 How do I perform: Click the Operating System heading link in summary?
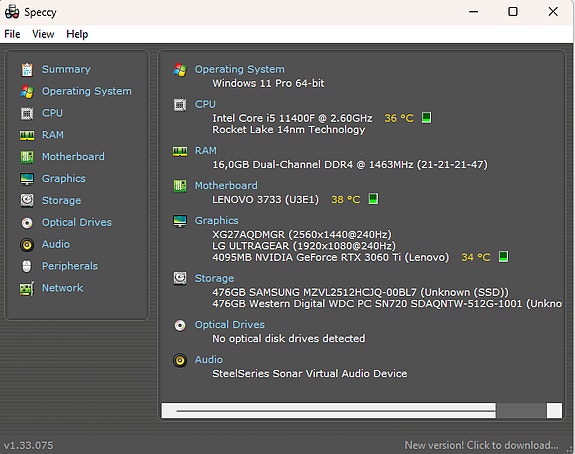239,69
